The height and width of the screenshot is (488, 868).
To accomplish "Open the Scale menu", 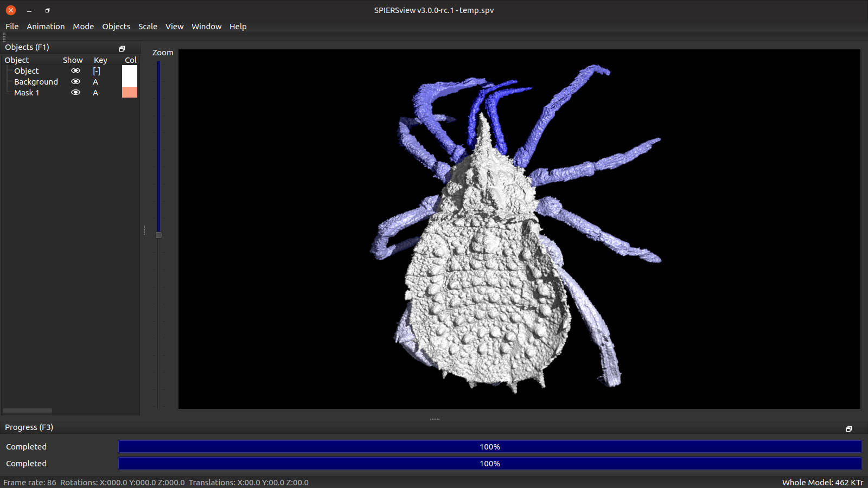I will [x=148, y=27].
